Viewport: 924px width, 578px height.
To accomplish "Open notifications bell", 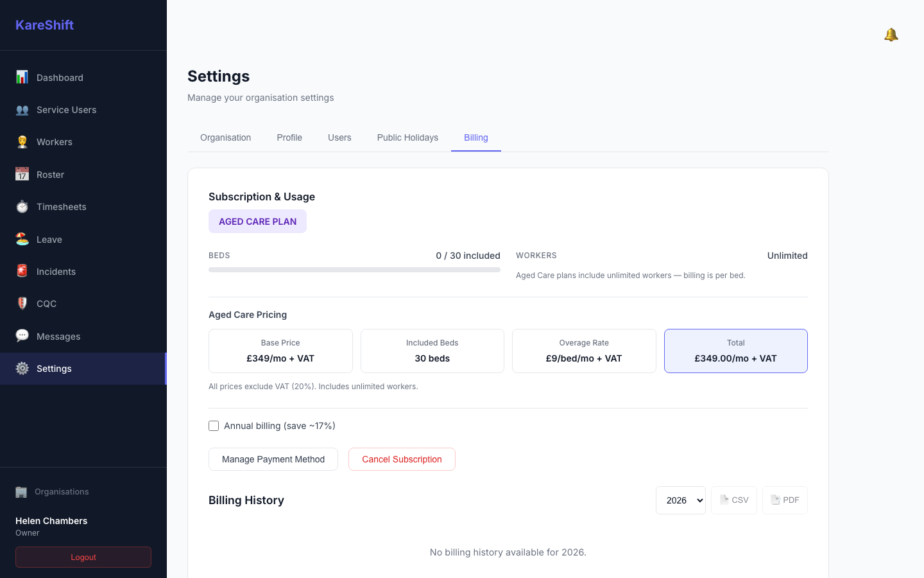I will click(891, 35).
